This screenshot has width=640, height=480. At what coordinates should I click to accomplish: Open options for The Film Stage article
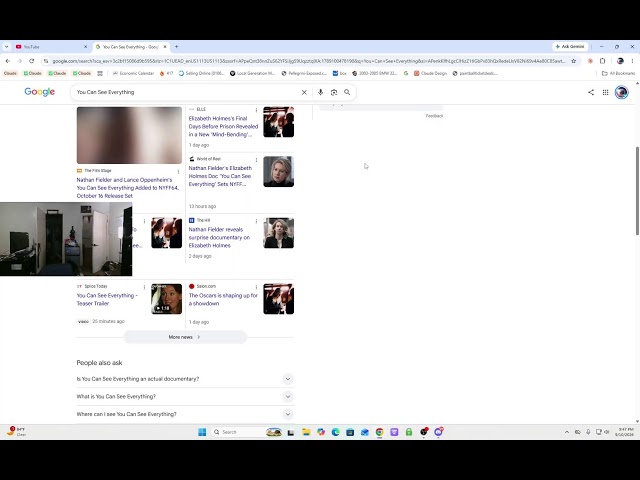178,171
